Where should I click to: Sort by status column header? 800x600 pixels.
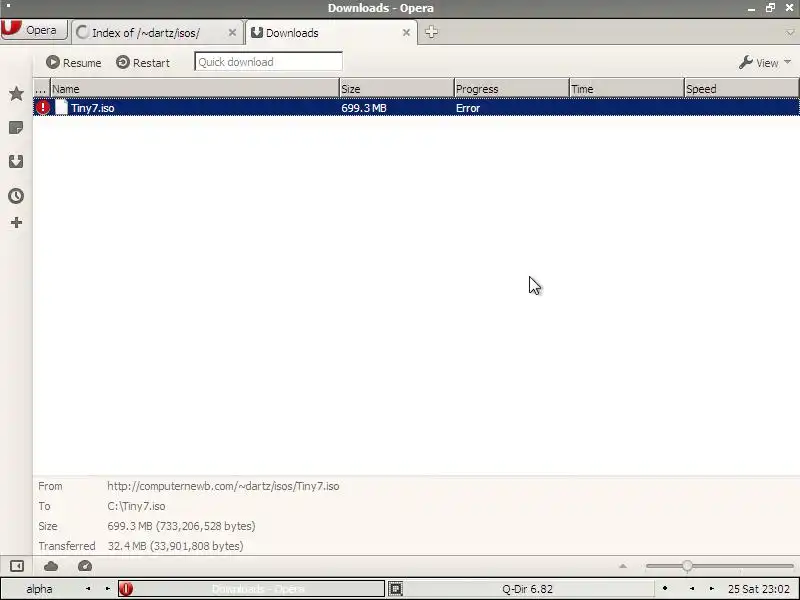coord(41,88)
